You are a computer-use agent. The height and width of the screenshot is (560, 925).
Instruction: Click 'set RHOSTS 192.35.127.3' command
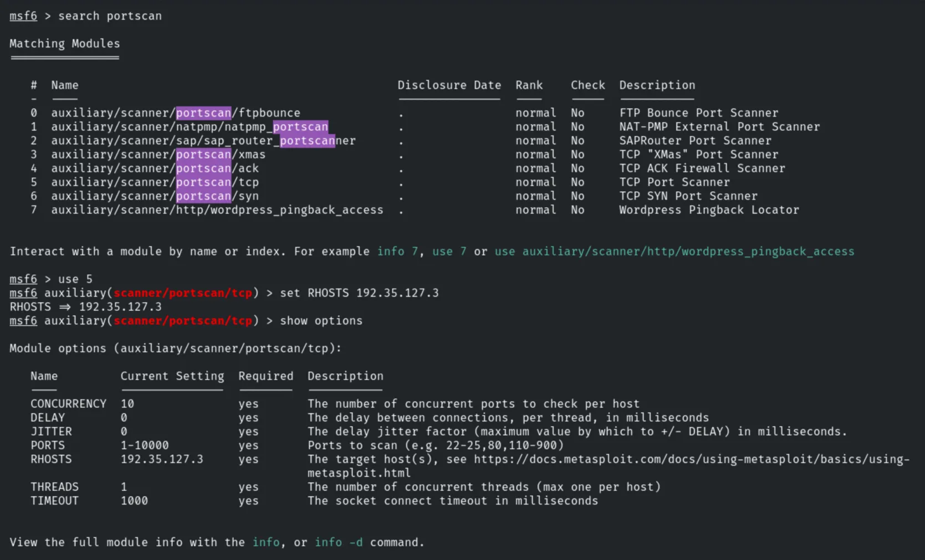coord(359,293)
